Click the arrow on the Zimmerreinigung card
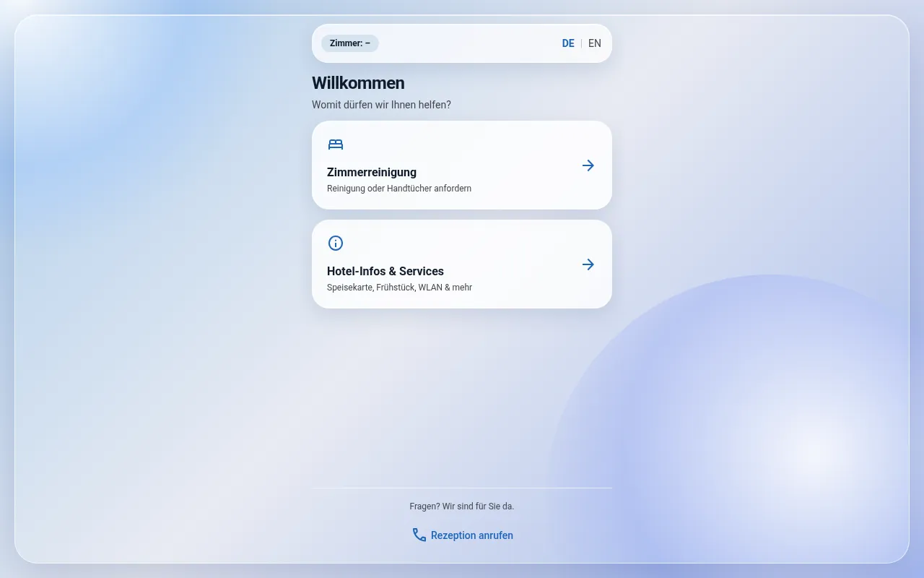 pyautogui.click(x=588, y=165)
